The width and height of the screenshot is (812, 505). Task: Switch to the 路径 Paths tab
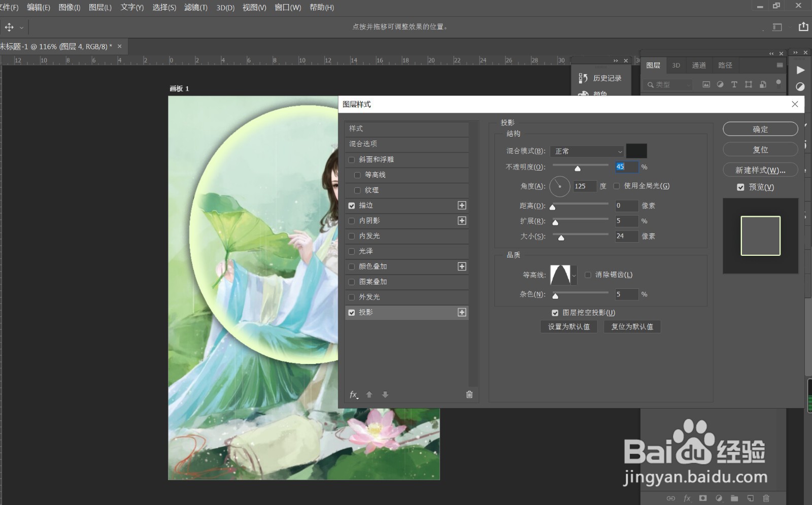725,65
